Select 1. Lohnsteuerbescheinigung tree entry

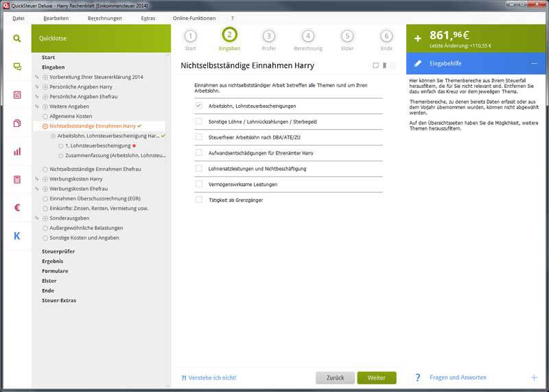[x=97, y=146]
